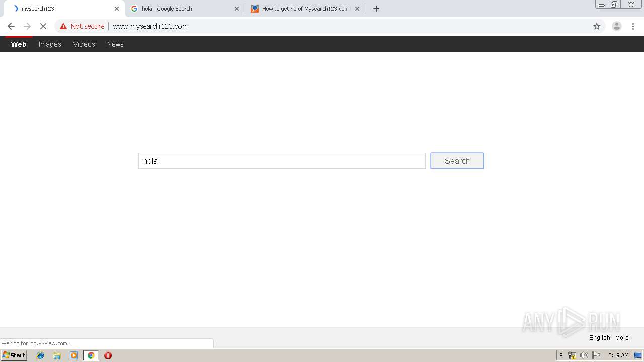The image size is (644, 362).
Task: Minimize the Chrome window
Action: pyautogui.click(x=601, y=5)
